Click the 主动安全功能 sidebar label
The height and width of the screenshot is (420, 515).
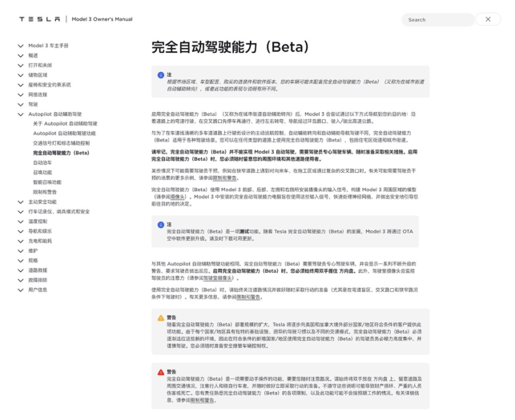pyautogui.click(x=42, y=202)
